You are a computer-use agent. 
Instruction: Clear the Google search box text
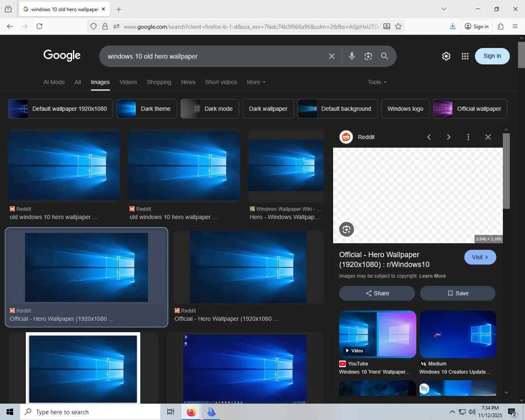click(x=332, y=56)
